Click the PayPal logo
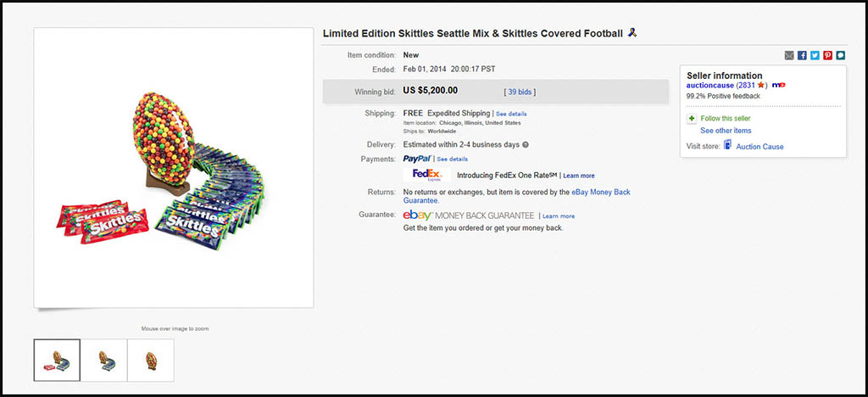The width and height of the screenshot is (868, 397). [x=417, y=159]
